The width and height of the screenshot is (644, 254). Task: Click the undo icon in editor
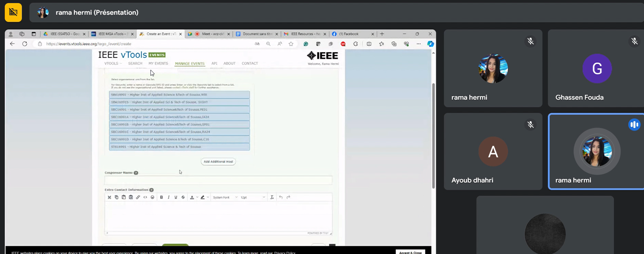click(x=281, y=197)
